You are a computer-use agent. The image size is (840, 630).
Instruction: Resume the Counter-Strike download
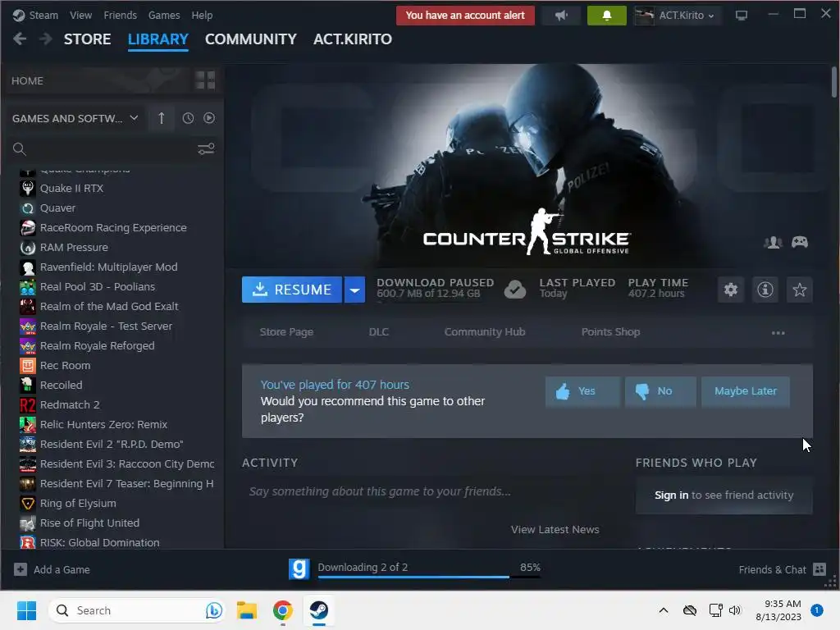tap(292, 290)
